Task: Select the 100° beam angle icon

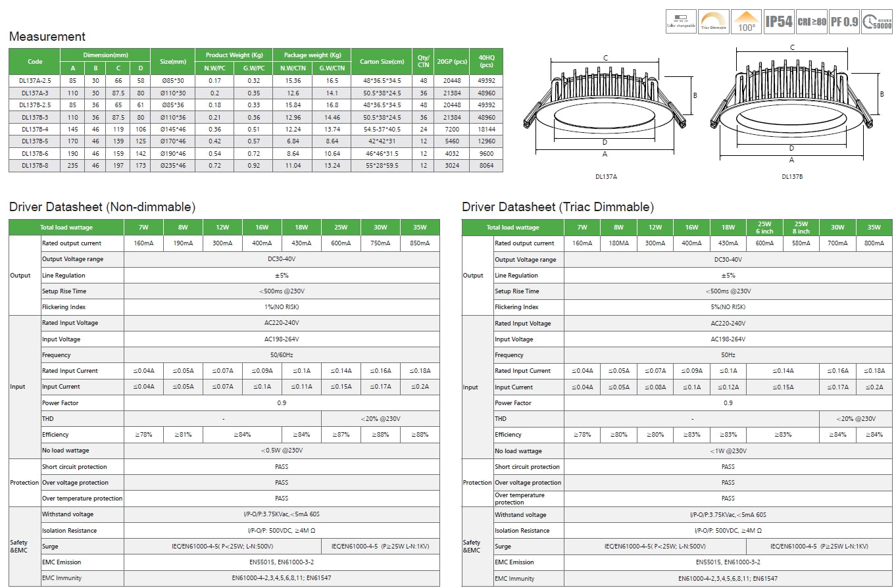Action: pos(746,21)
